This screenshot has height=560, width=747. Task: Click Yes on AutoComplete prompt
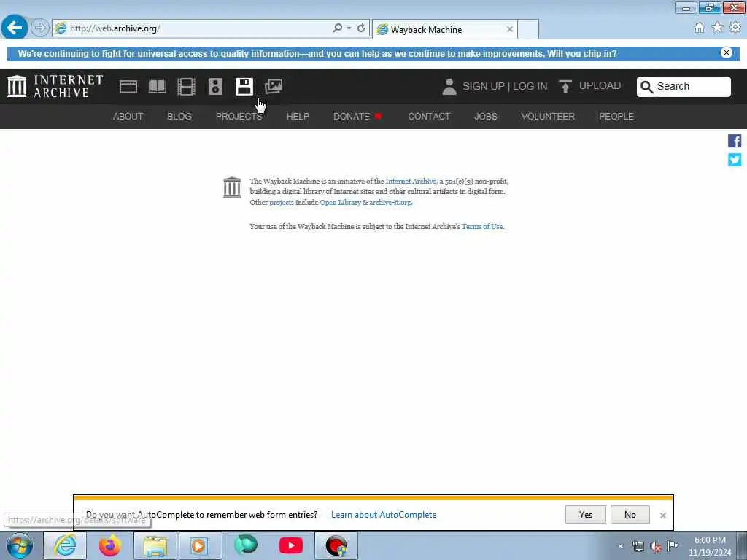(x=586, y=514)
